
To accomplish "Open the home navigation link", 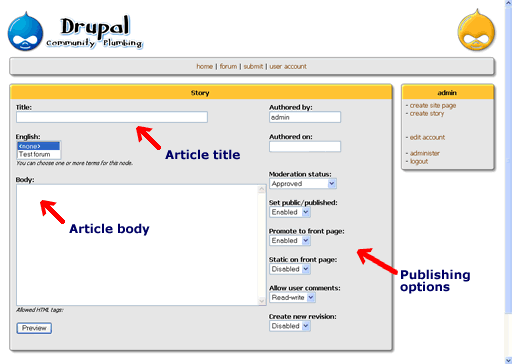I will point(204,66).
